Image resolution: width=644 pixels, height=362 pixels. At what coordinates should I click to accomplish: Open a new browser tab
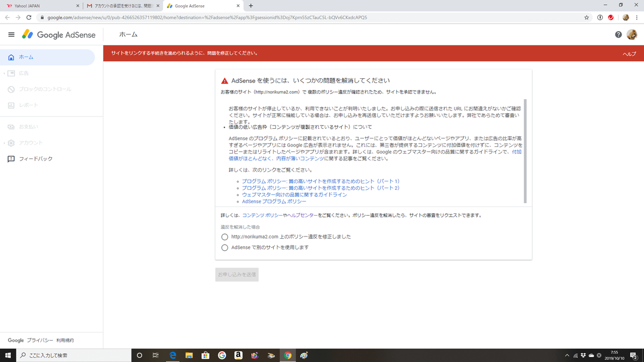(251, 5)
